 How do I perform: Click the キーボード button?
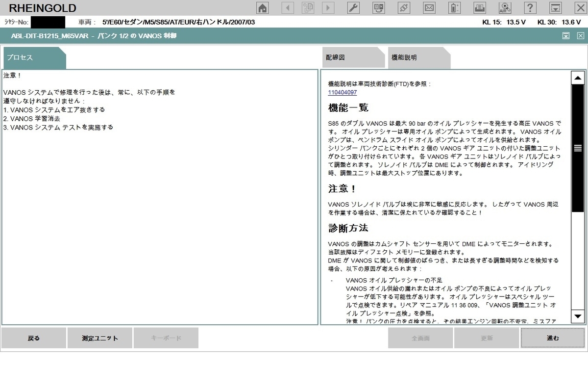(166, 338)
